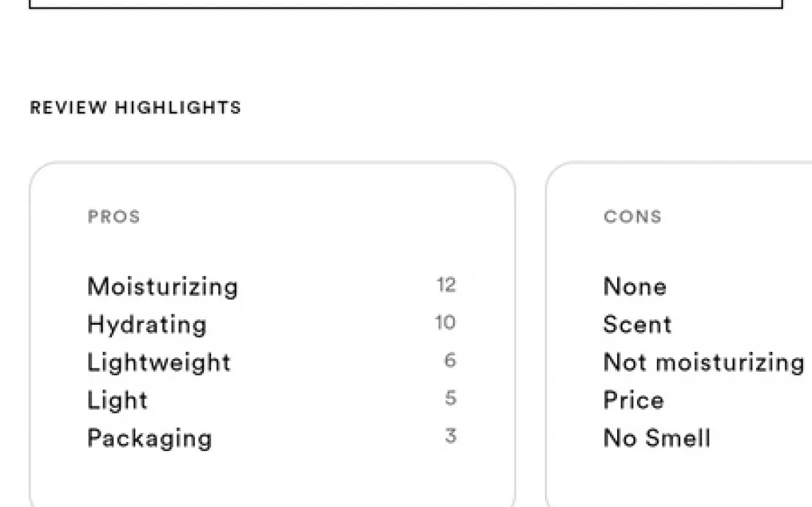Viewport: 812px width, 507px height.
Task: Click the outlined box above Review Highlights
Action: [406, 4]
